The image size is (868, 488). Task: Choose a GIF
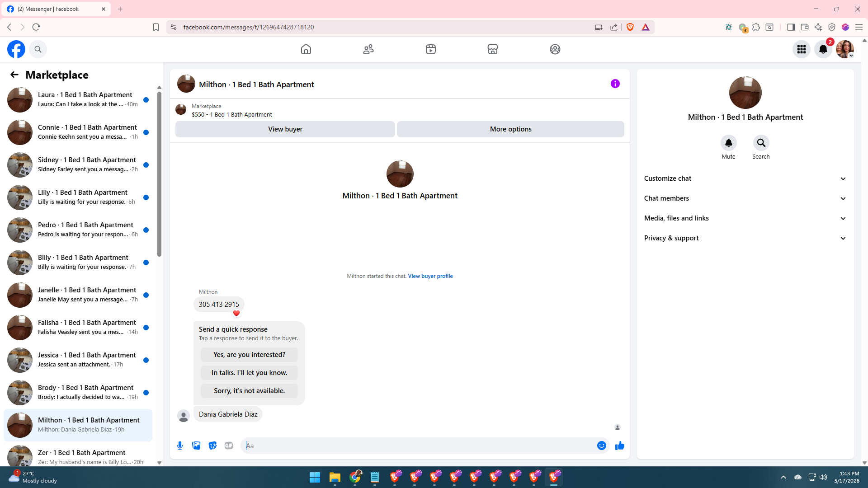(229, 446)
